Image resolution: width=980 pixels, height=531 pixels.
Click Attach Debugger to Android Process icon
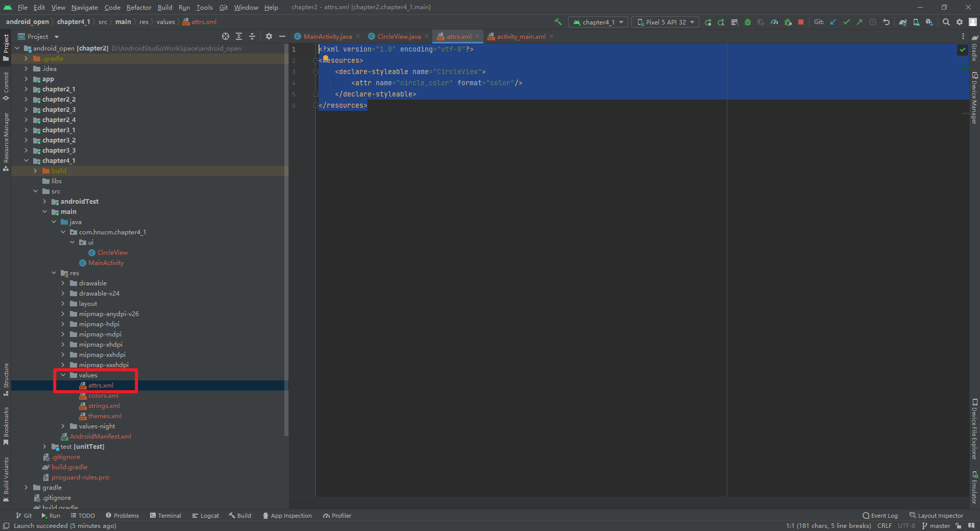click(788, 22)
